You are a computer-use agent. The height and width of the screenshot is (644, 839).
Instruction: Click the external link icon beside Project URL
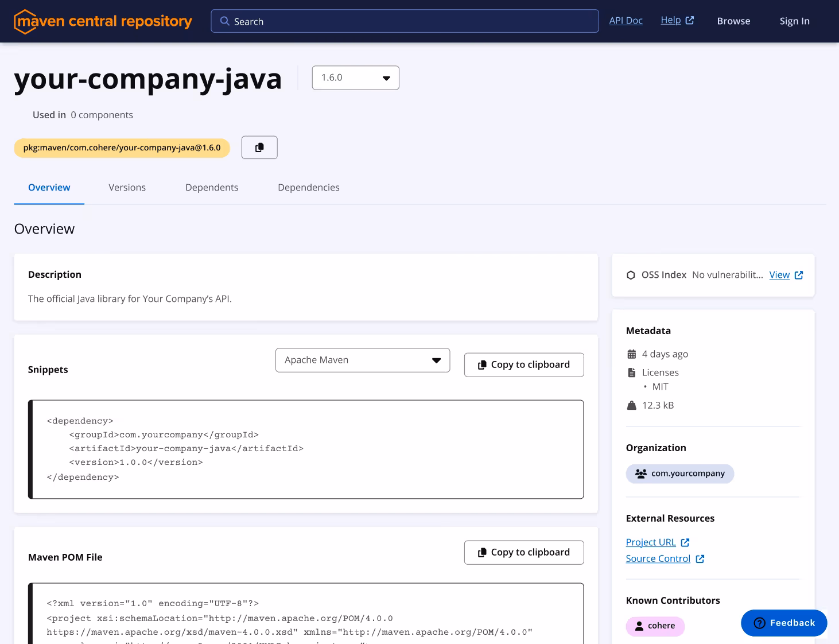(685, 542)
